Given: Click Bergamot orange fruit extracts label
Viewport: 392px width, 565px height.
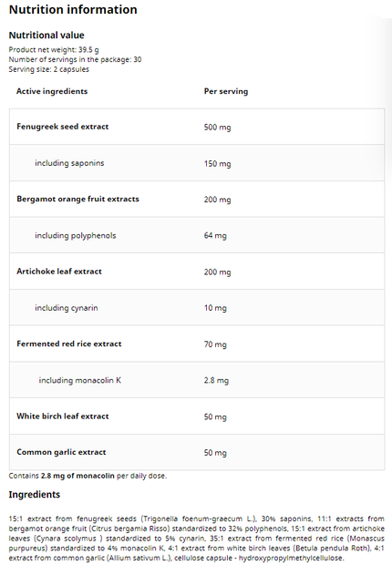Looking at the screenshot, I should point(77,199).
